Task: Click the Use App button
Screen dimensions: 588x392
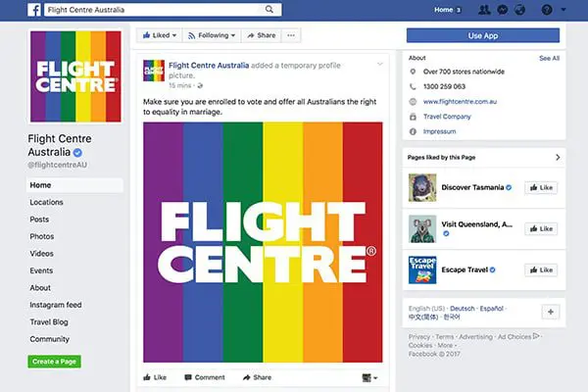Action: (482, 36)
